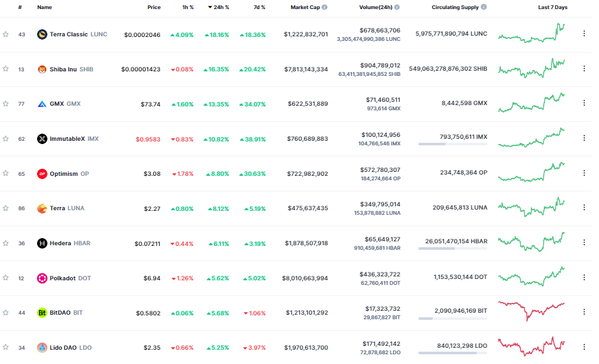Click the Hedera market cap $1,878,507,918
599x364 pixels.
pyautogui.click(x=307, y=243)
